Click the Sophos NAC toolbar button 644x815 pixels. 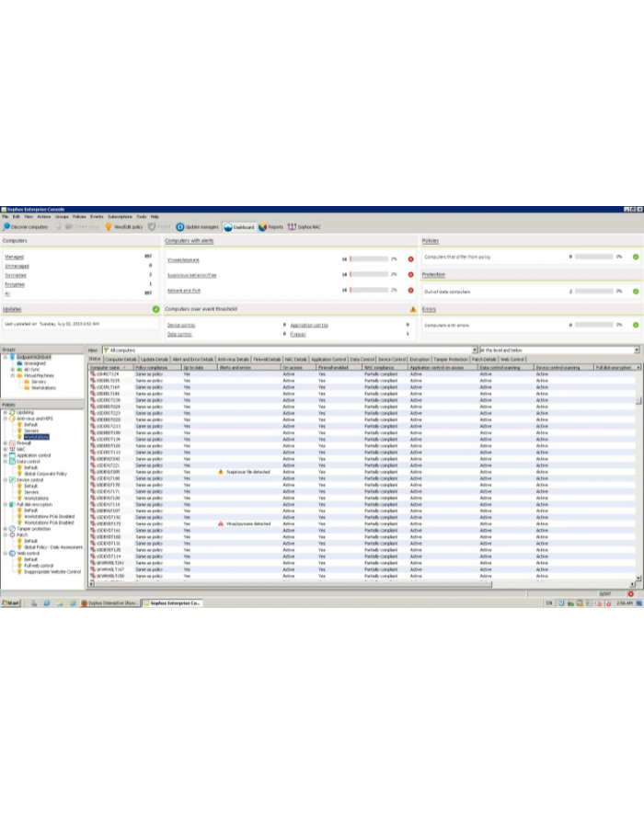305,227
